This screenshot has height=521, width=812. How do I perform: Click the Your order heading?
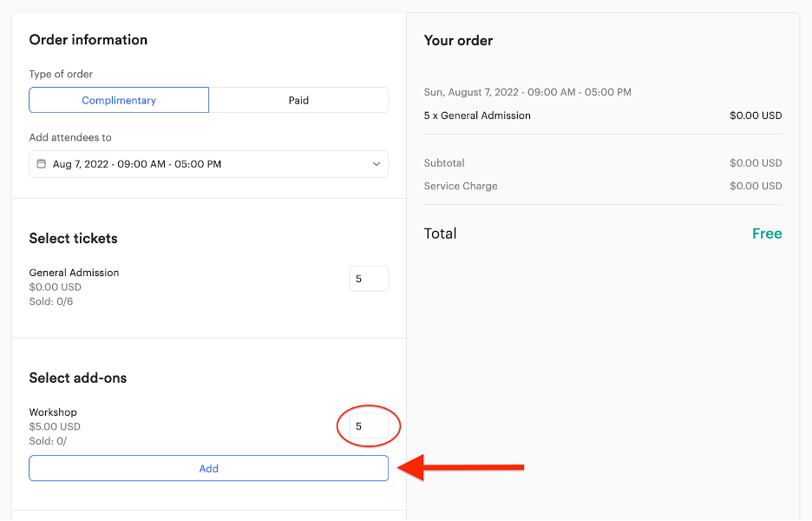pyautogui.click(x=458, y=41)
